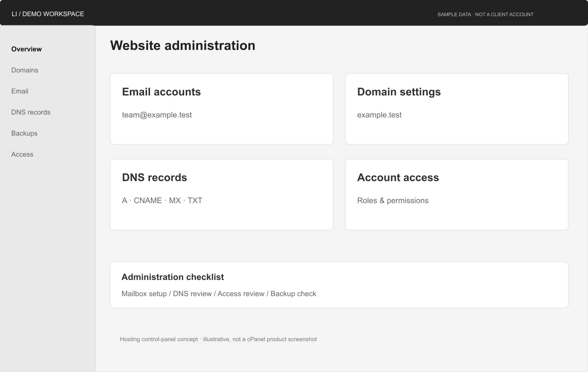Click the Website administration page title
Image resolution: width=588 pixels, height=372 pixels.
tap(183, 45)
